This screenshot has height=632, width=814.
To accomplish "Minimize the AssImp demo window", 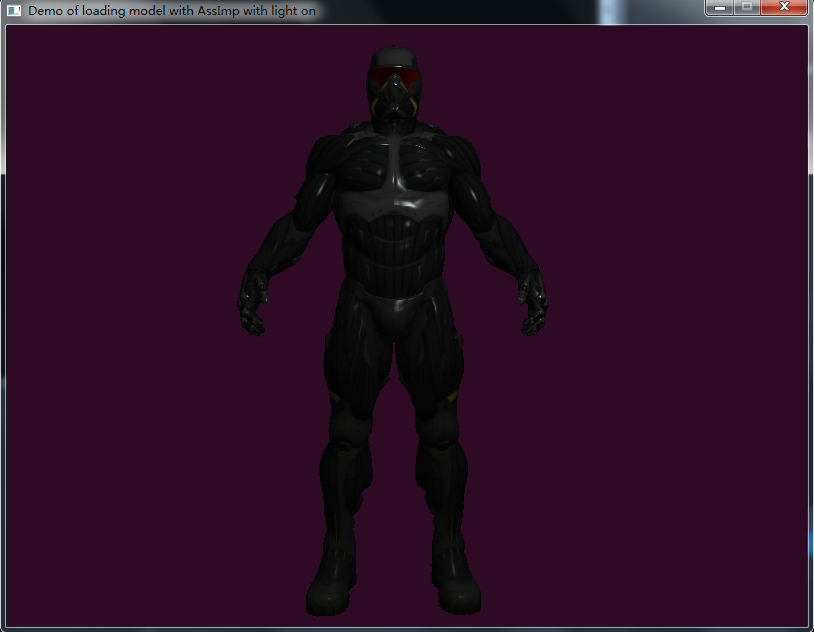I will 720,7.
